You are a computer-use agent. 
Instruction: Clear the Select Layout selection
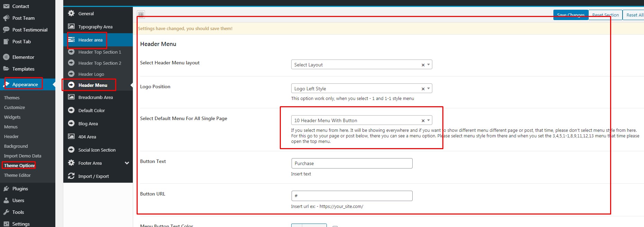423,65
